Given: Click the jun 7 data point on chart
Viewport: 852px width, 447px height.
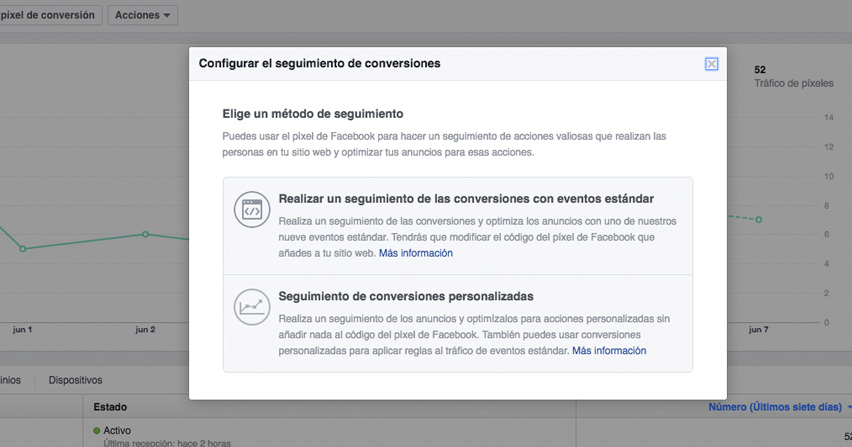Looking at the screenshot, I should point(759,219).
